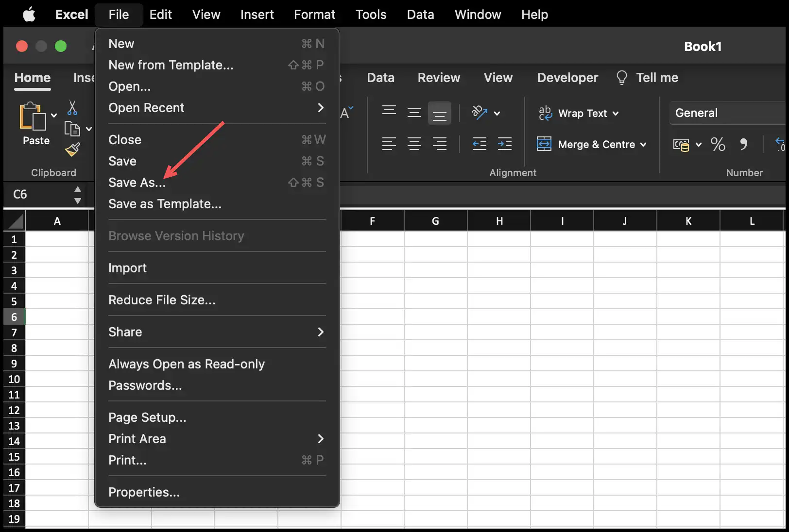Decrease indent with the outdent icon
Image resolution: width=789 pixels, height=532 pixels.
pos(479,144)
